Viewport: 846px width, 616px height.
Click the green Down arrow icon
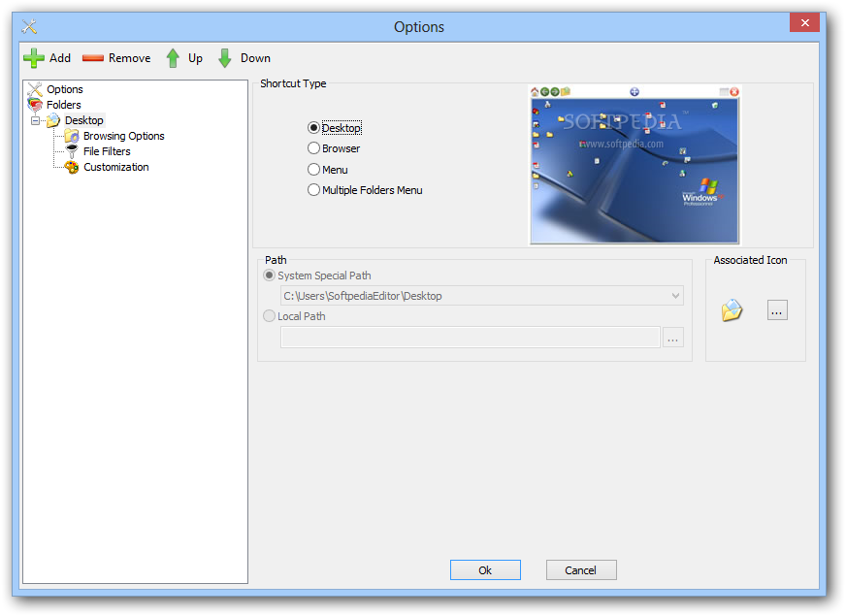pyautogui.click(x=224, y=58)
